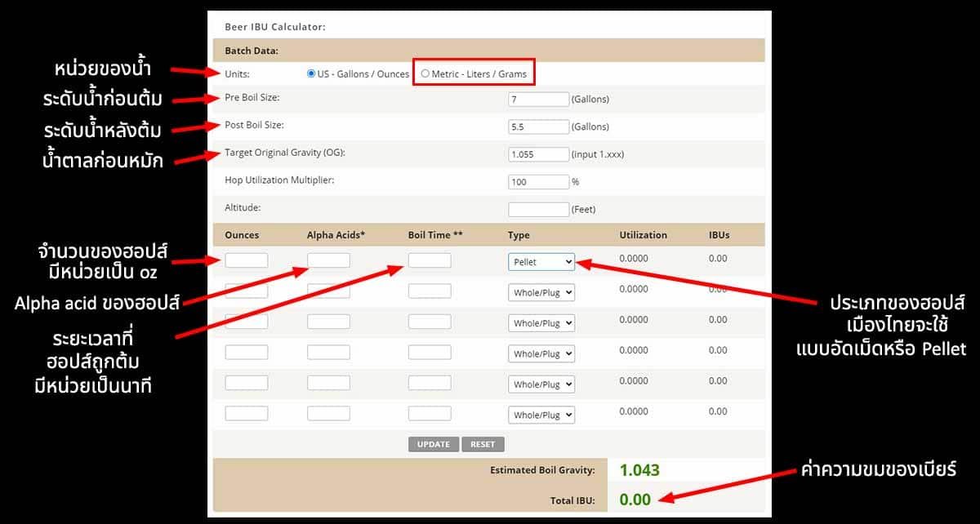The image size is (980, 524).
Task: Open the last row hop Type dropdown
Action: pos(541,415)
